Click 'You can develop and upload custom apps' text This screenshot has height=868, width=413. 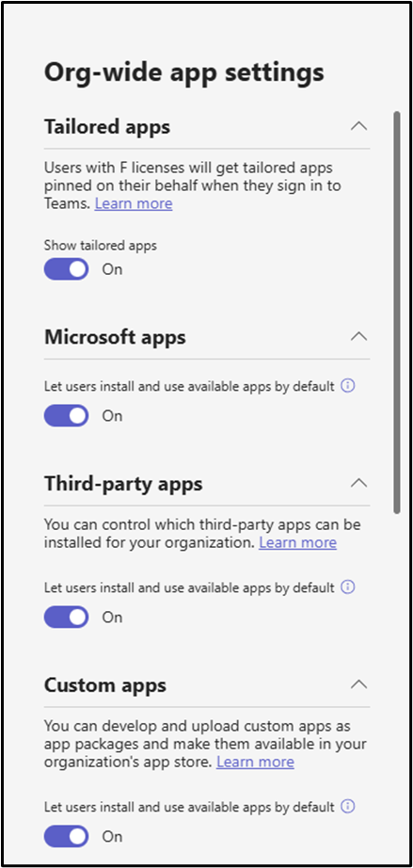(x=204, y=744)
